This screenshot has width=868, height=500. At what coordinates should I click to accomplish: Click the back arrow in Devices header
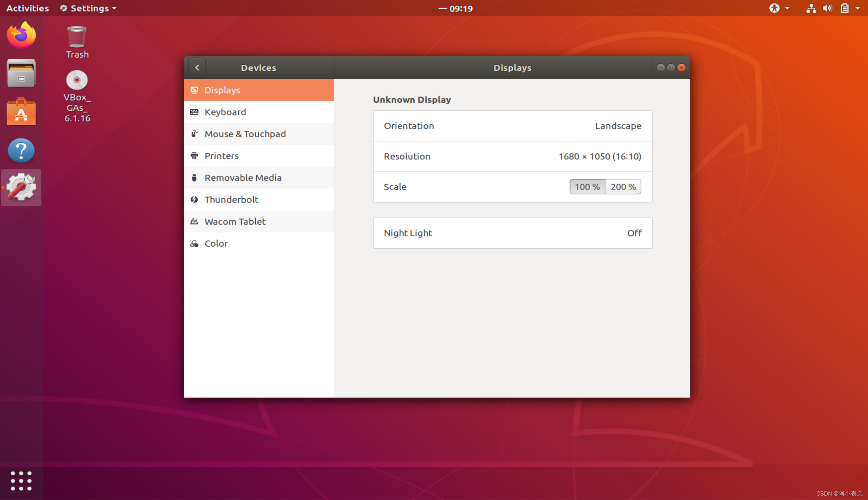pyautogui.click(x=197, y=68)
